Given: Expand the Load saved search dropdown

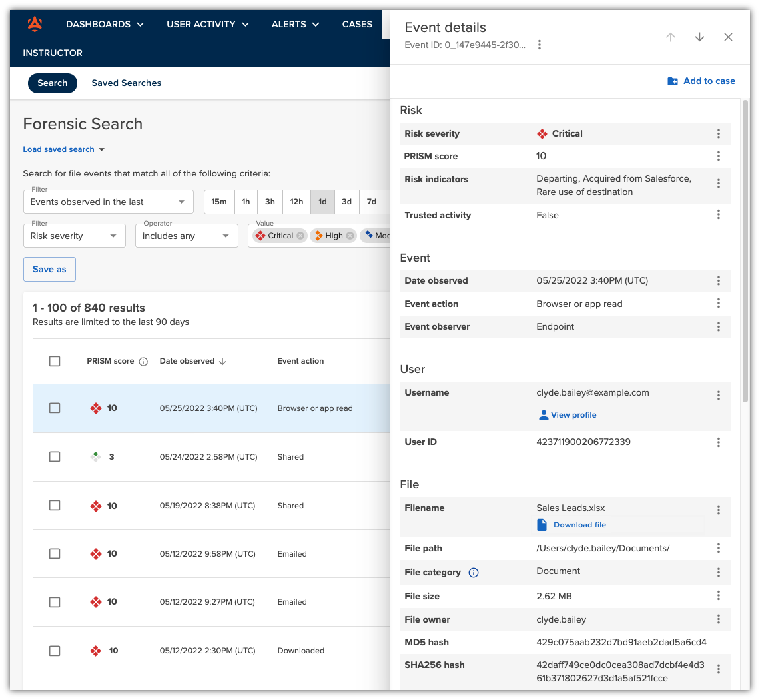Looking at the screenshot, I should [x=63, y=149].
